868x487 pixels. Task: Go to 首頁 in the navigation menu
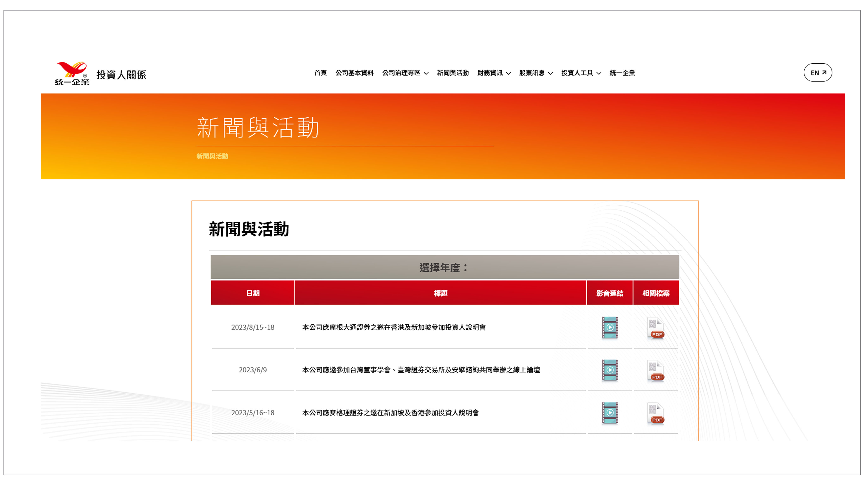(321, 73)
